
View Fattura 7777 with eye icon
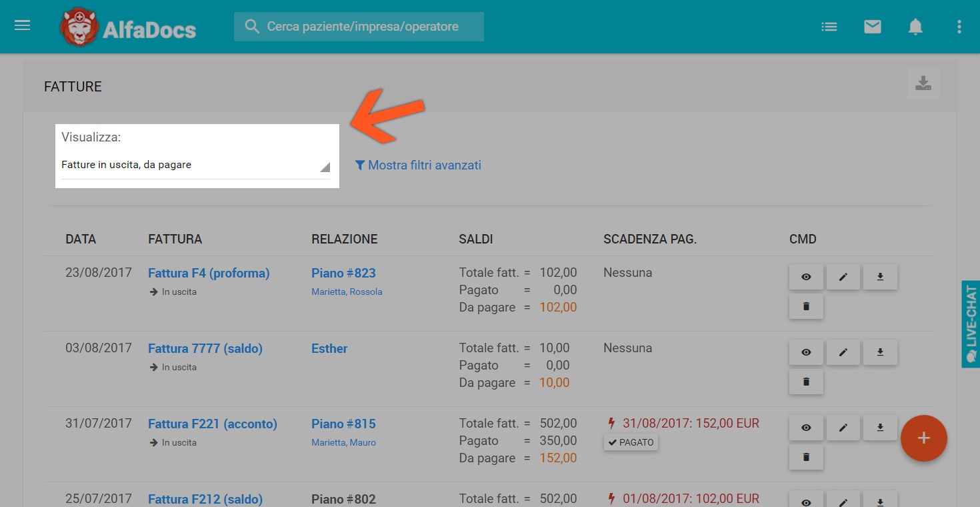pyautogui.click(x=806, y=352)
